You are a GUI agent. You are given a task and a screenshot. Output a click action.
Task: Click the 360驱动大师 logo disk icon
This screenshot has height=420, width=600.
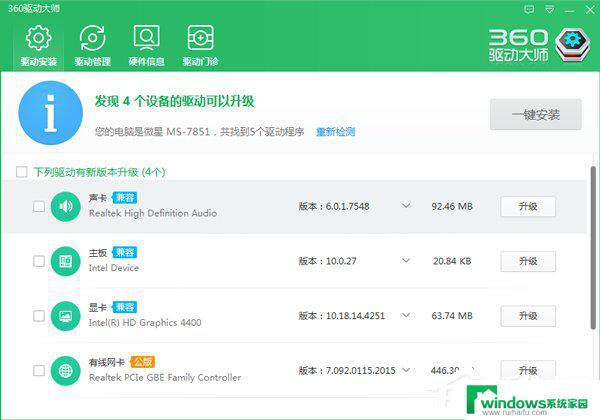pyautogui.click(x=573, y=45)
